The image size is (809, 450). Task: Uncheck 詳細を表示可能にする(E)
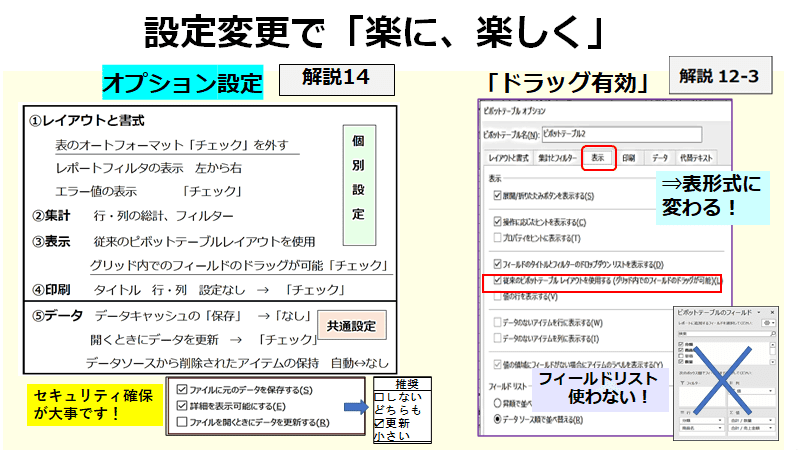click(x=182, y=406)
